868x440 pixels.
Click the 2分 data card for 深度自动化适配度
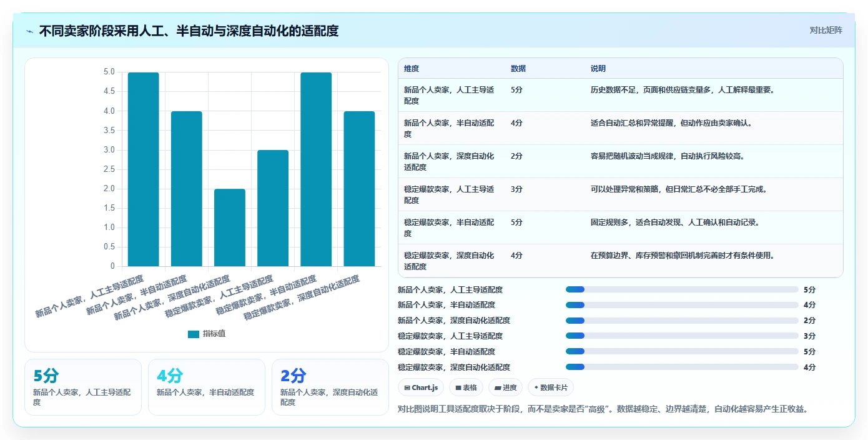click(x=330, y=387)
